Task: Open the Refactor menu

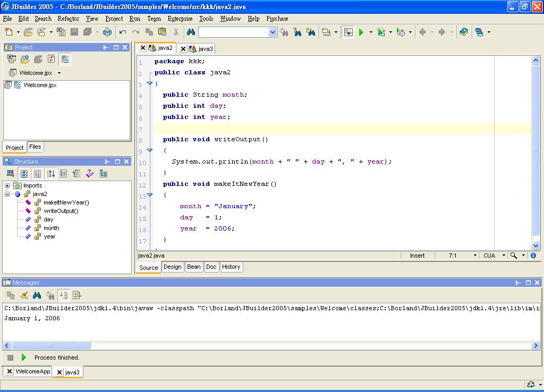Action: coord(69,19)
